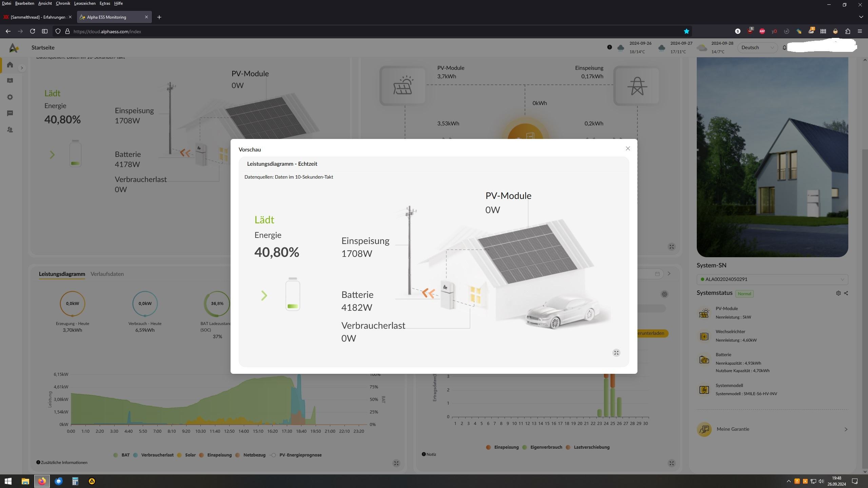Screen dimensions: 868x488
Task: Click the settings gear in the left sidebar
Action: pyautogui.click(x=10, y=97)
